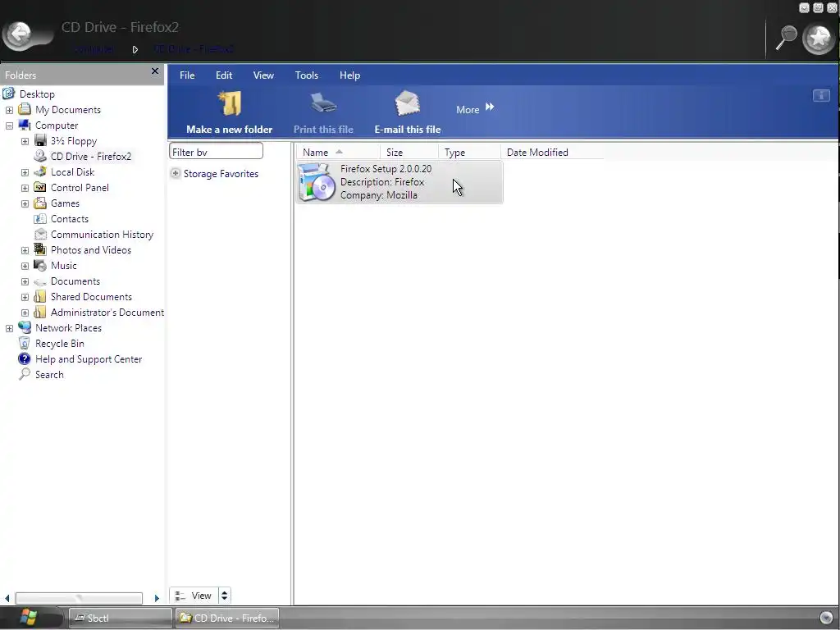
Task: Click the E-mail this file envelope icon
Action: [x=407, y=103]
